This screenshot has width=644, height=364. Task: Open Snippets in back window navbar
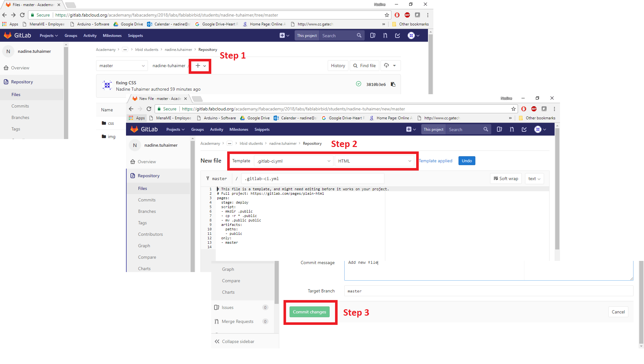tap(135, 36)
